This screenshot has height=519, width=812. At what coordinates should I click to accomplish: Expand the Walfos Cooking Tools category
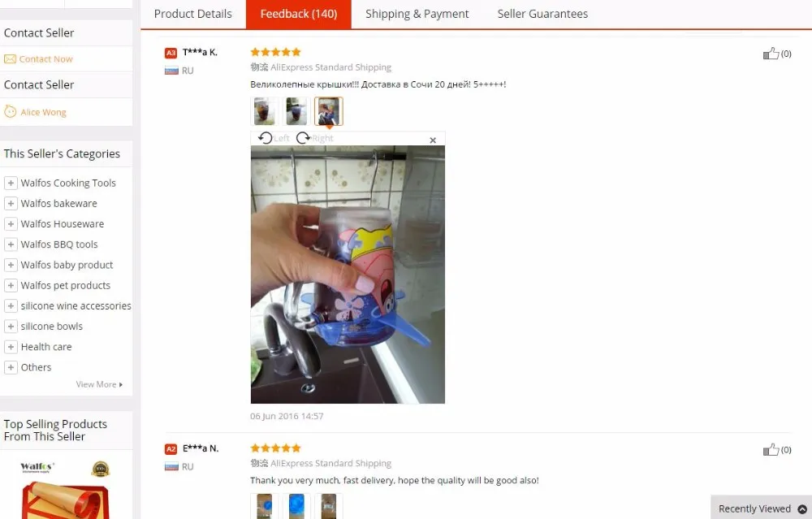pyautogui.click(x=11, y=183)
